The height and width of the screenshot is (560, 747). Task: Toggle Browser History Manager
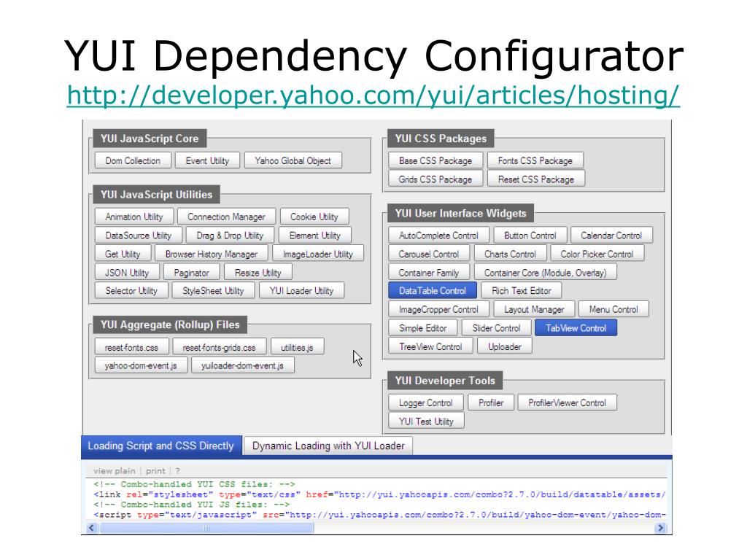(x=211, y=254)
